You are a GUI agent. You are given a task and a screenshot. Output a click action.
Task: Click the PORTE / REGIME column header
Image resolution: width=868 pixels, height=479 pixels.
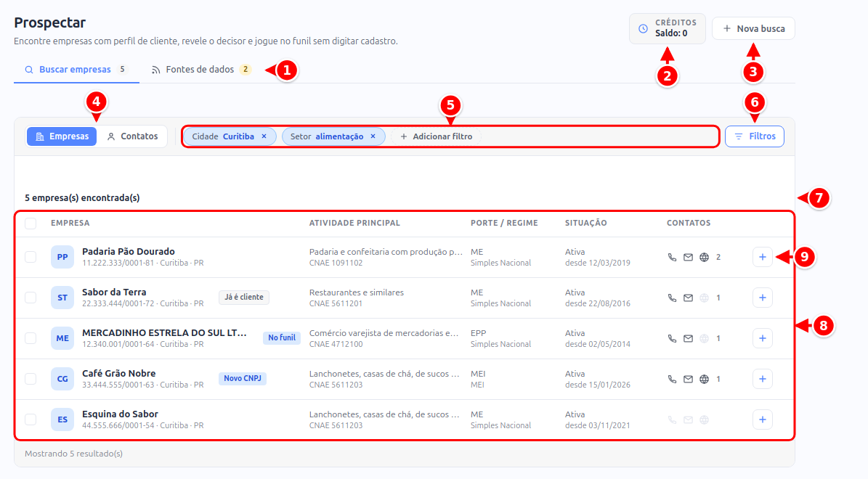[x=504, y=223]
